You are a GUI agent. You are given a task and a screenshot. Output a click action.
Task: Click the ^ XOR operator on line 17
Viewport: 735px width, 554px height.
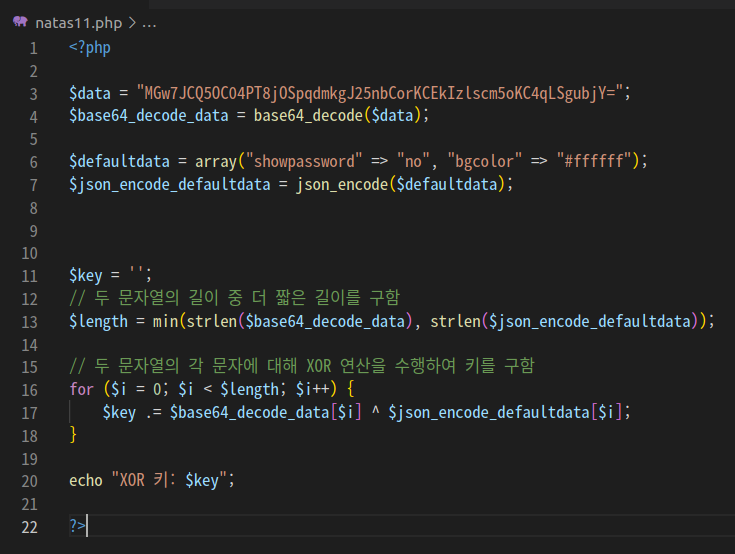pos(375,411)
